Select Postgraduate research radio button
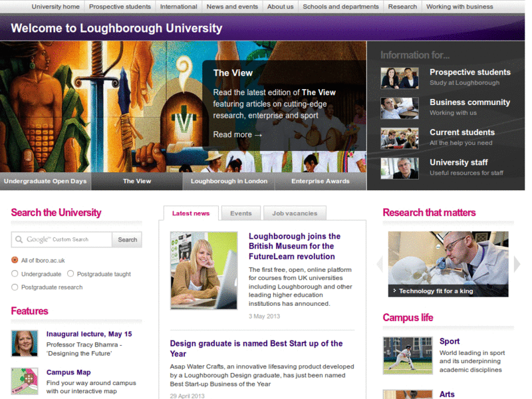The width and height of the screenshot is (532, 399). 15,287
